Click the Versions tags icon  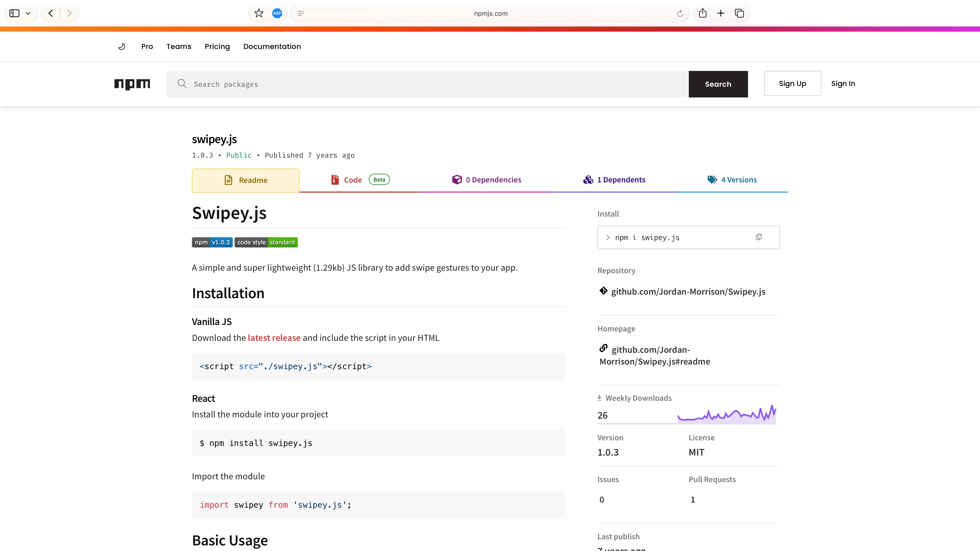(x=712, y=180)
